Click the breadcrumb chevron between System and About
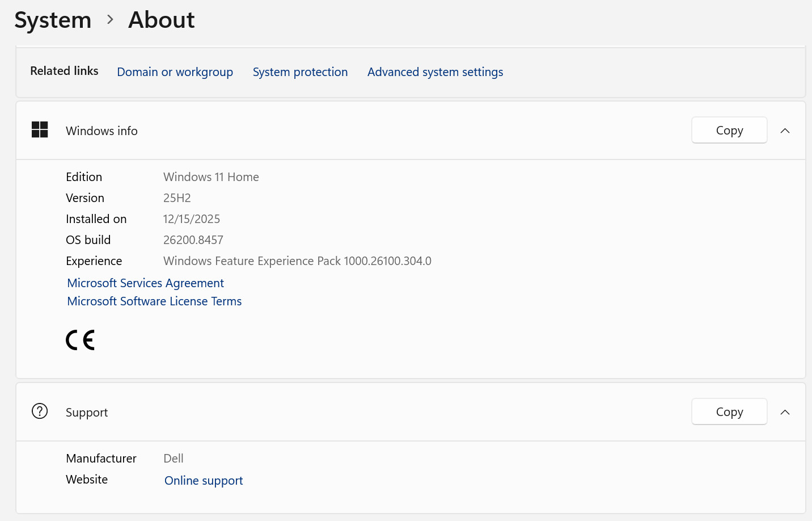 (x=110, y=20)
